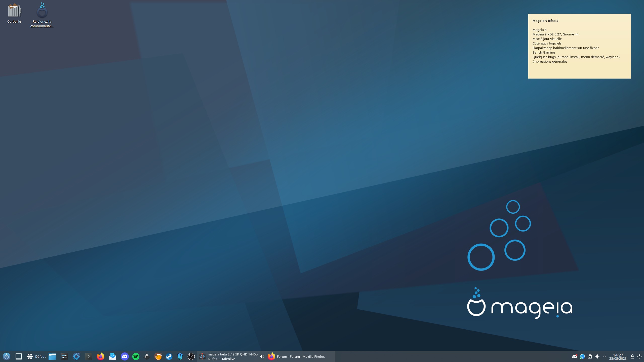Screen dimensions: 644x362
Task: Select Rejoignez la communauté desktop icon
Action: [x=42, y=15]
